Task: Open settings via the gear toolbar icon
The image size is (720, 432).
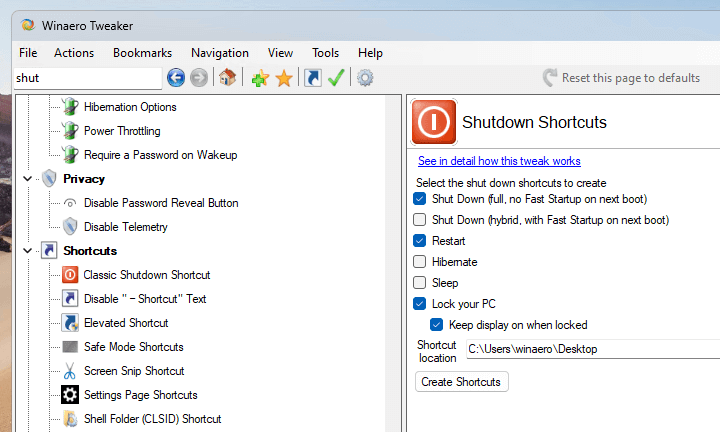Action: coord(365,78)
